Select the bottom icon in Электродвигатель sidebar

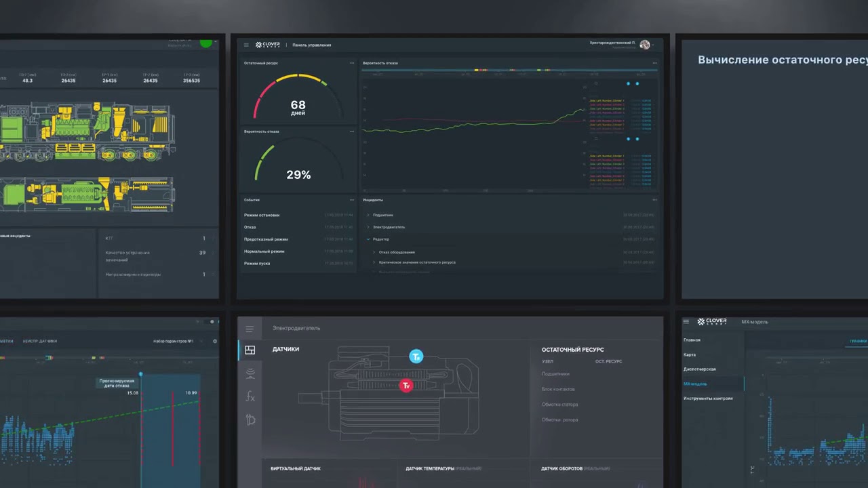(x=250, y=420)
